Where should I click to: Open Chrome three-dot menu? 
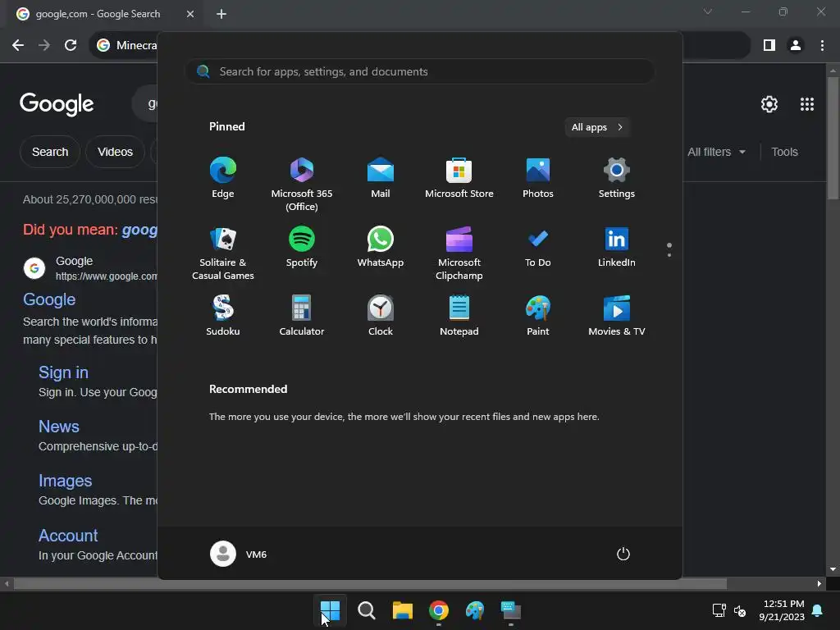click(x=822, y=46)
